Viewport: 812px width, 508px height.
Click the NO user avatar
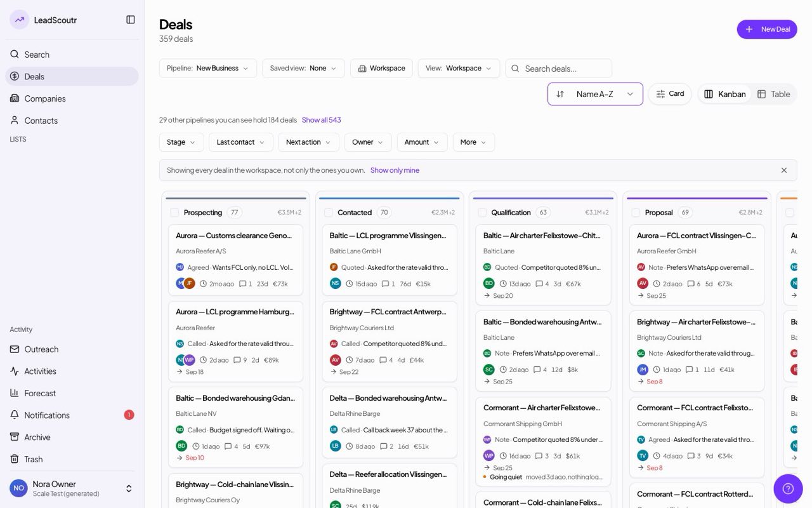(x=18, y=488)
